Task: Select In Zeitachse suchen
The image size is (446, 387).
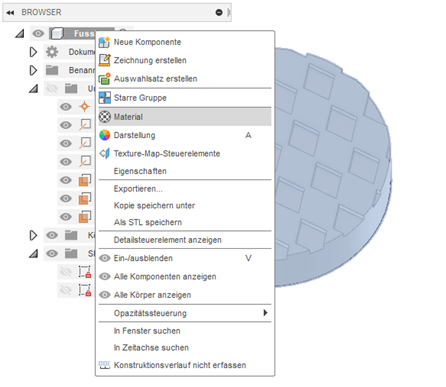Action: point(185,348)
